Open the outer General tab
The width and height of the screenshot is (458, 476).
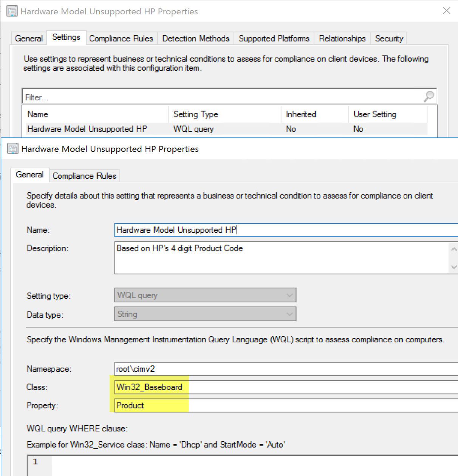click(29, 39)
